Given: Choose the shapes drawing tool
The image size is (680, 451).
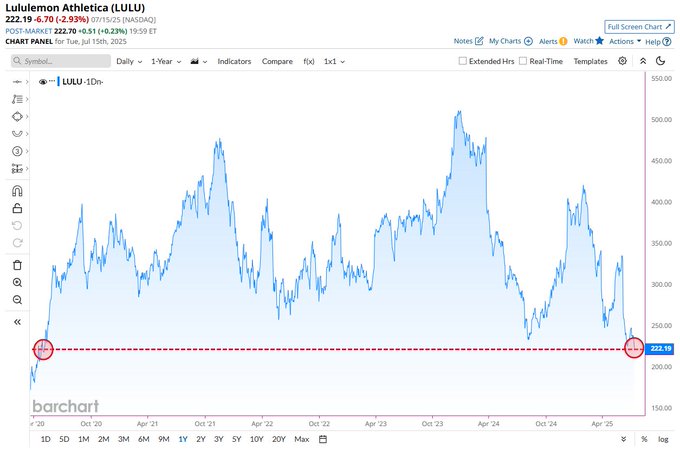Looking at the screenshot, I should click(17, 117).
